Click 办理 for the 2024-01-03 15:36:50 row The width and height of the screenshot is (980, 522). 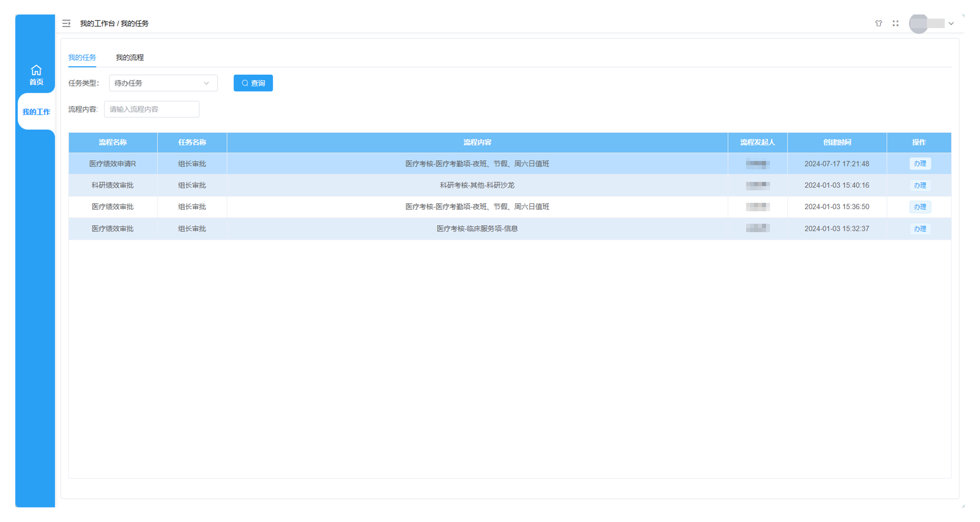(x=920, y=207)
